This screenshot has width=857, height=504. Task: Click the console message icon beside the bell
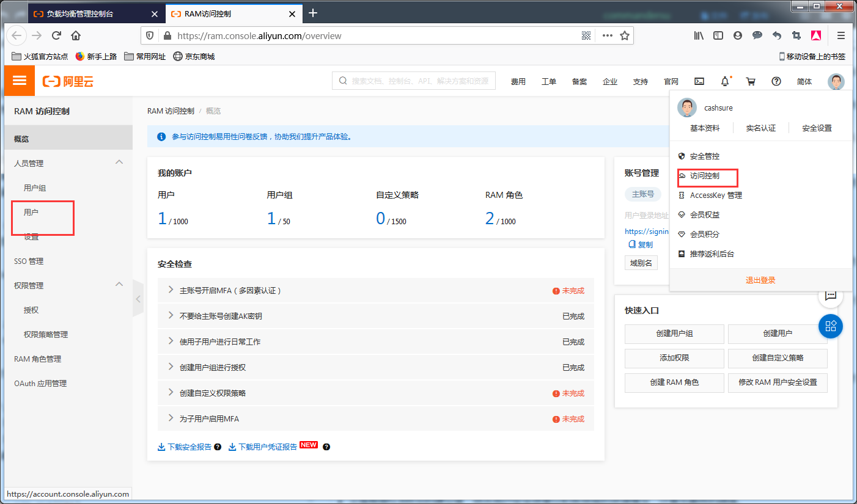pyautogui.click(x=699, y=80)
